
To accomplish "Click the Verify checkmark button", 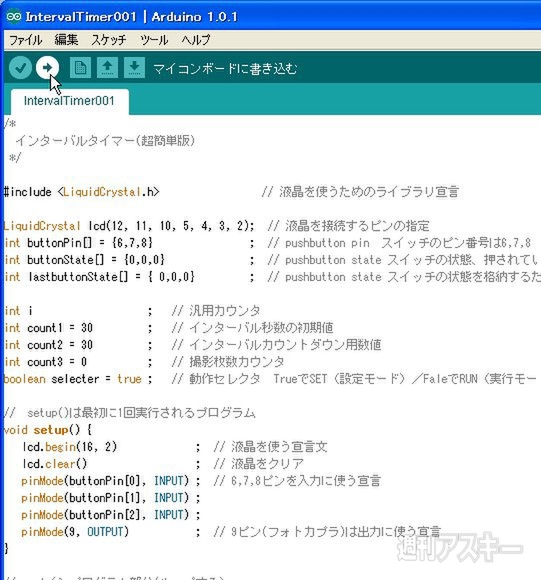I will pos(20,68).
